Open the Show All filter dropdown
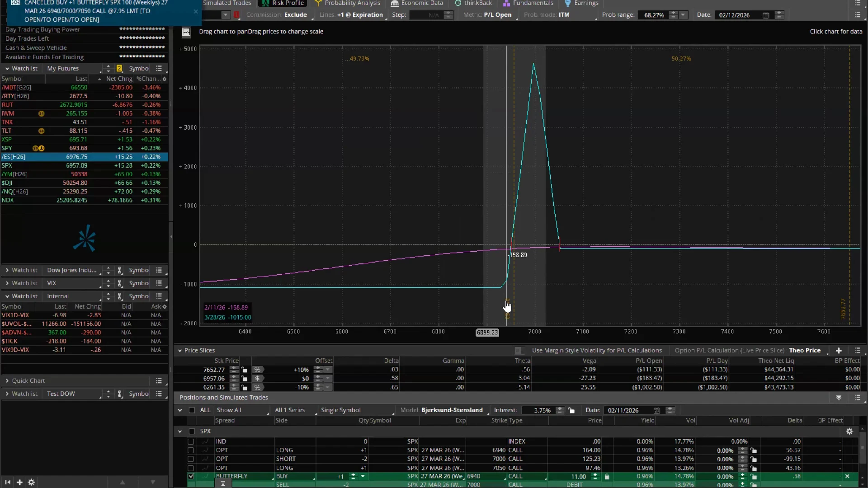The image size is (868, 488). (242, 410)
